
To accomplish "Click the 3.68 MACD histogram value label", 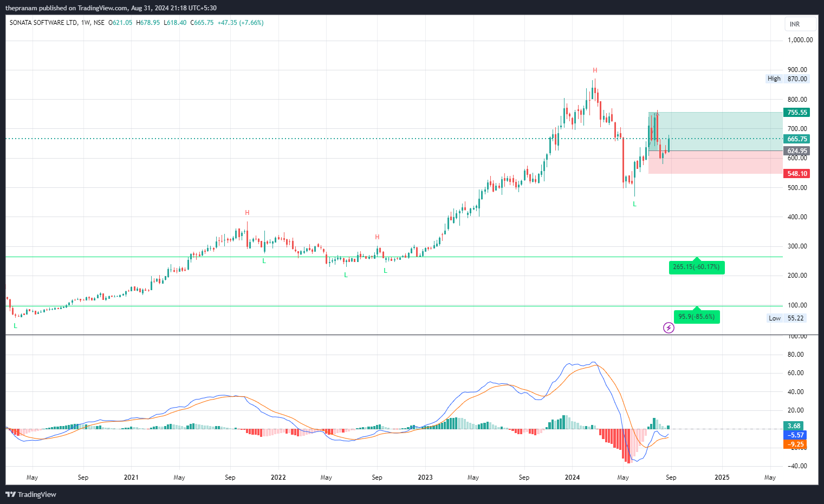I will pos(794,426).
